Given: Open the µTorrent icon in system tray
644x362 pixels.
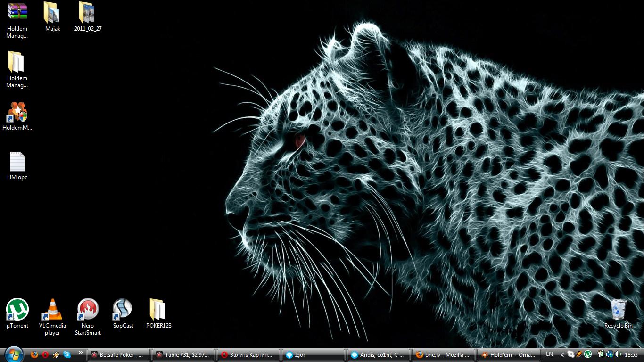Looking at the screenshot, I should point(588,354).
